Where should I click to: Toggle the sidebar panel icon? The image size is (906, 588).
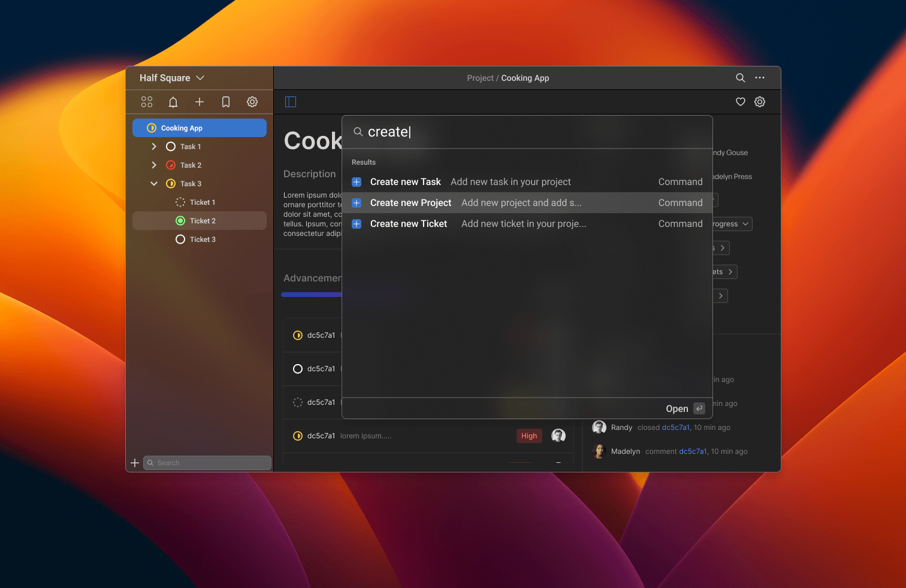tap(291, 102)
